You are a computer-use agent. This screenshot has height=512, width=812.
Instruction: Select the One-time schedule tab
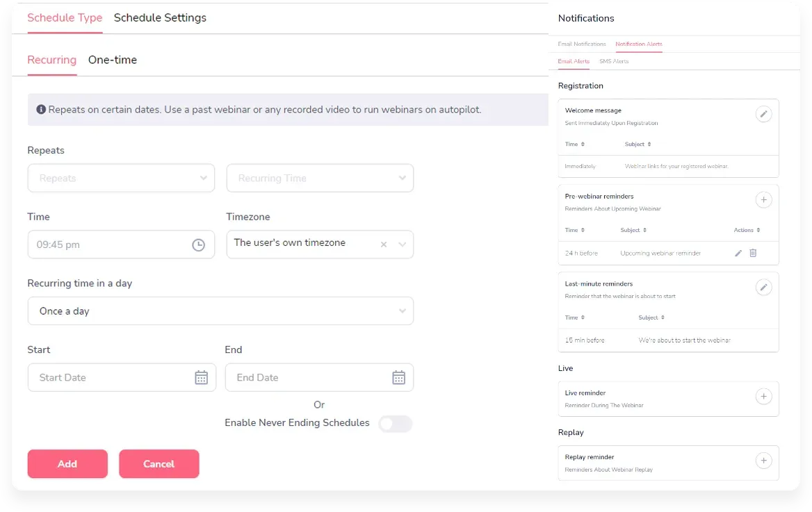tap(112, 60)
